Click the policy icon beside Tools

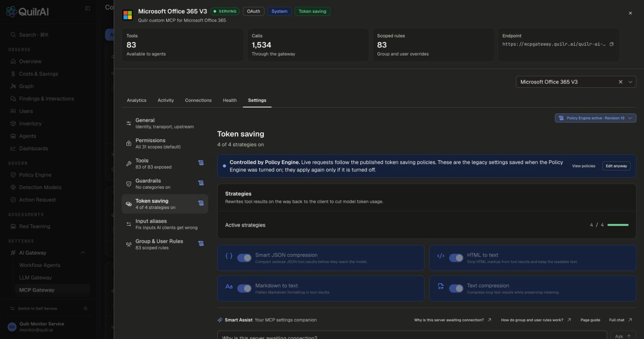point(201,163)
